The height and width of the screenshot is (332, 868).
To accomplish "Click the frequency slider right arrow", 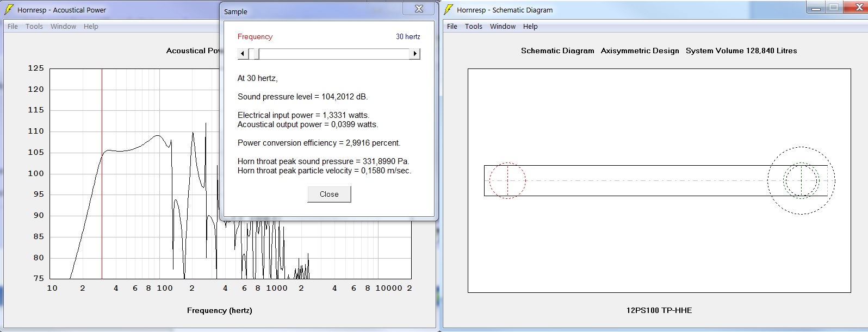I will coord(416,54).
